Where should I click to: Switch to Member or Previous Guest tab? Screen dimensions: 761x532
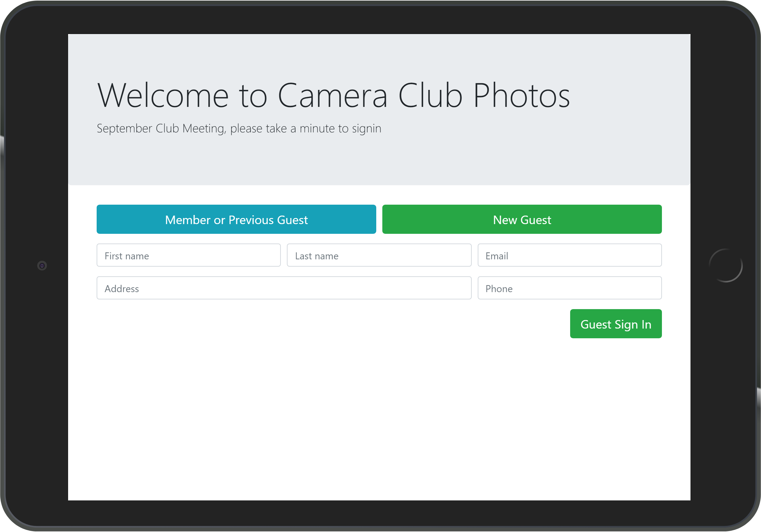[236, 219]
